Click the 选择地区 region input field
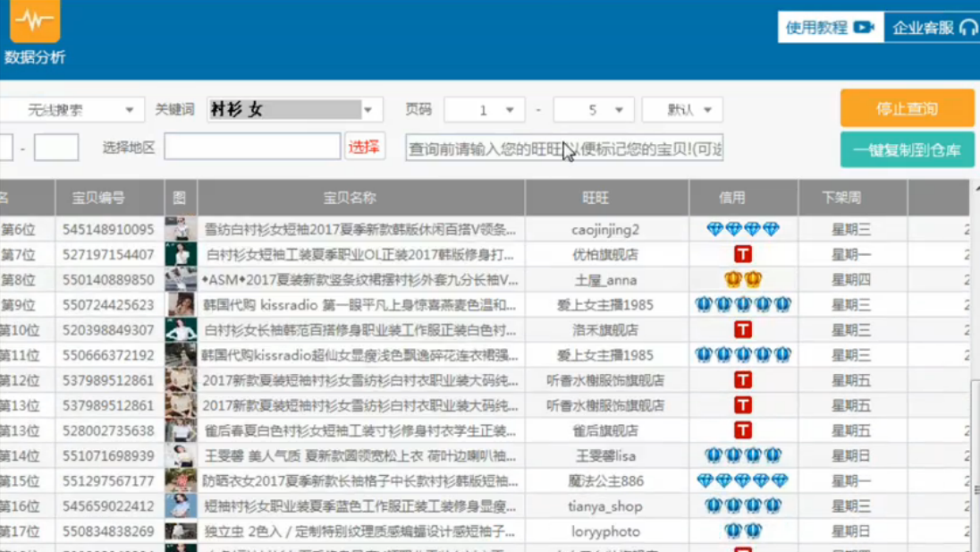 click(252, 147)
